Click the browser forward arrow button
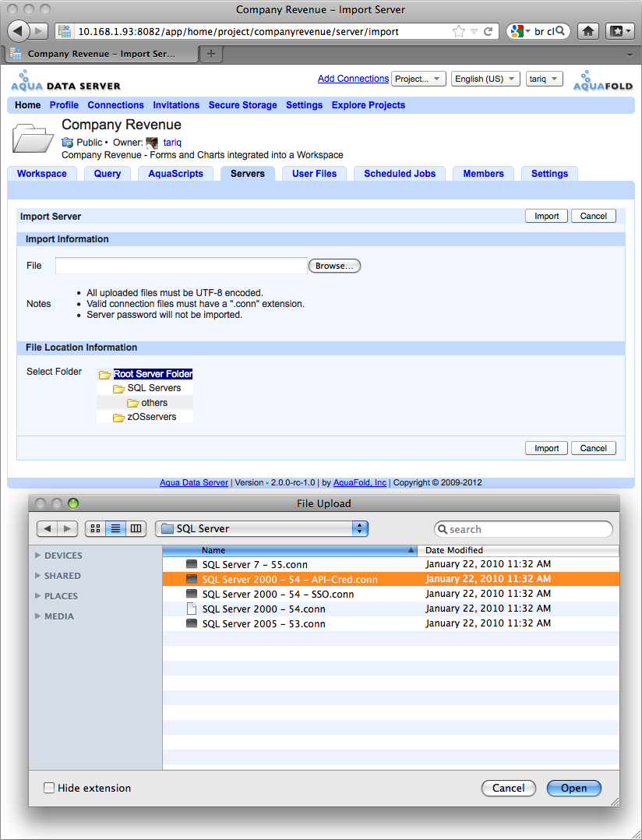This screenshot has width=642, height=840. [38, 31]
